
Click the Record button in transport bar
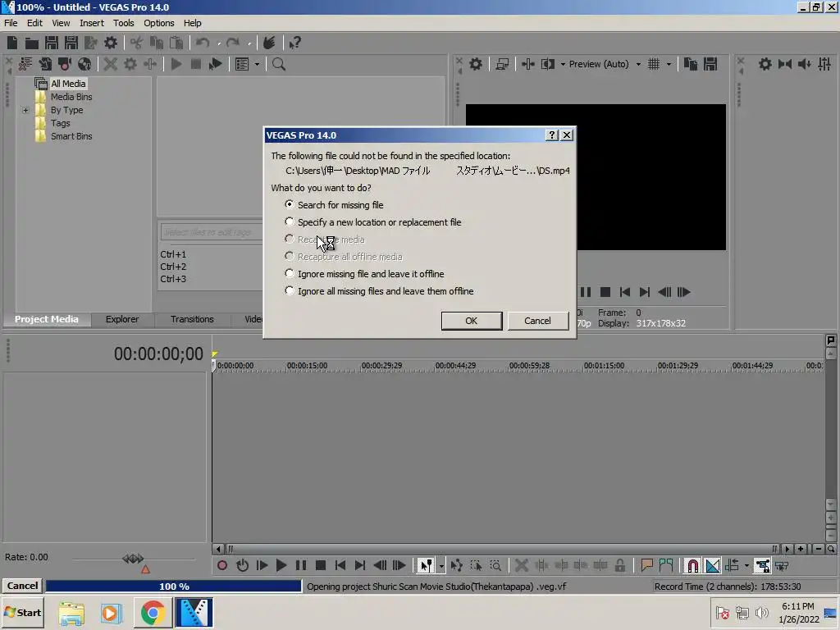[222, 566]
